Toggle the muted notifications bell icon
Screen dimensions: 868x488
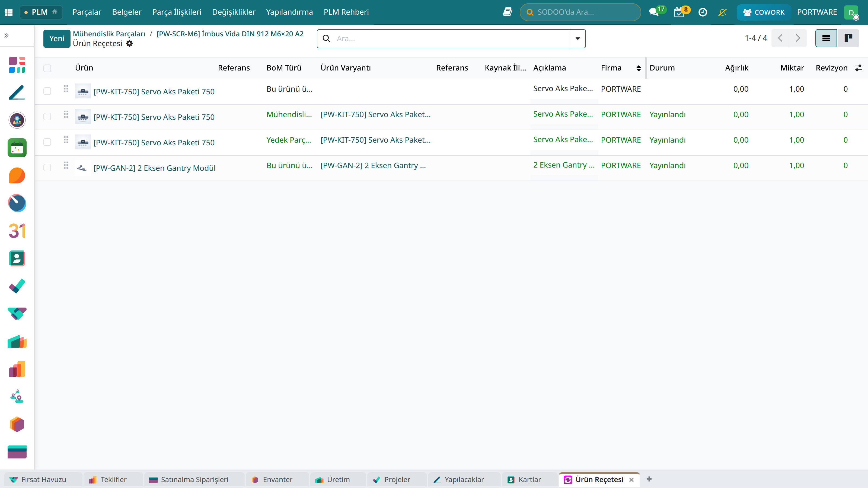point(722,12)
